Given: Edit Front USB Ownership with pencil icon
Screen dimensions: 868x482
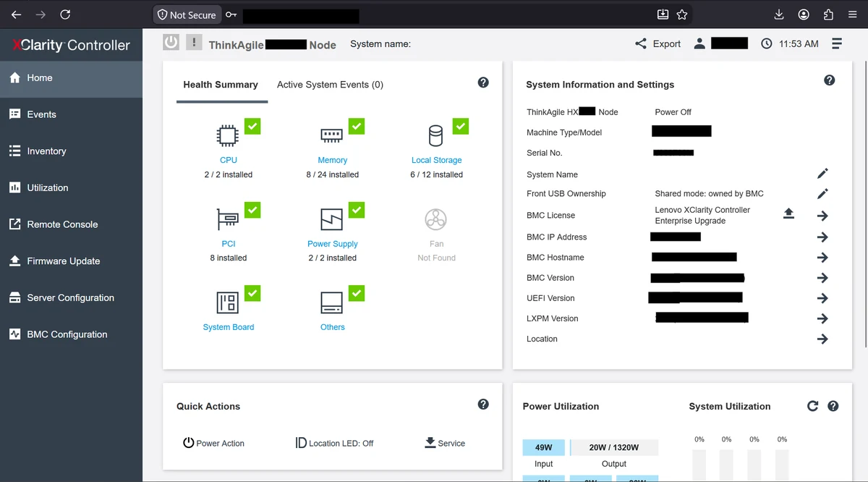Looking at the screenshot, I should click(822, 194).
